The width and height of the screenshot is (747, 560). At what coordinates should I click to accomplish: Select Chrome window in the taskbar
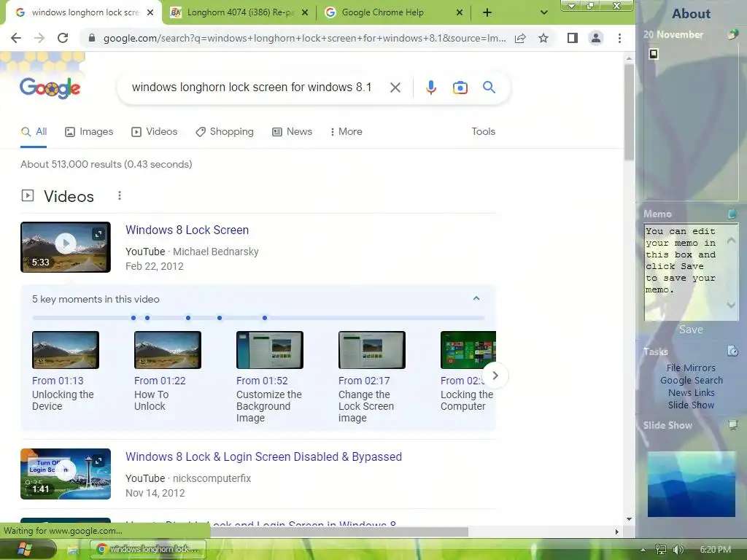(148, 550)
